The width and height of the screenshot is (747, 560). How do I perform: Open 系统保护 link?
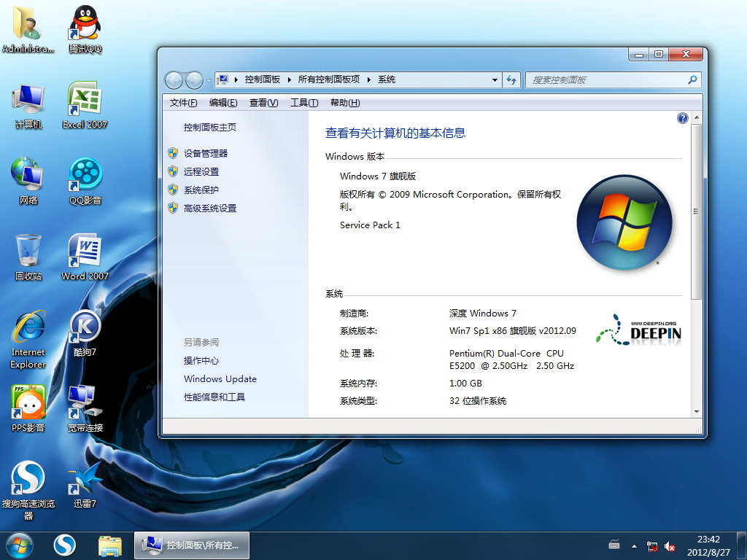[x=201, y=190]
